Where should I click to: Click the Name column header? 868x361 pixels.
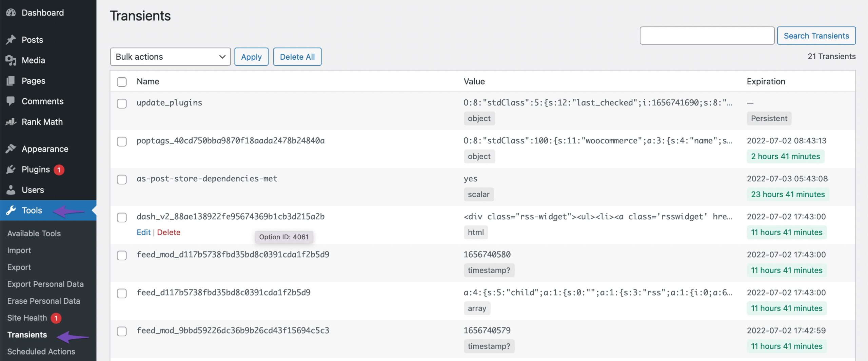click(x=148, y=81)
